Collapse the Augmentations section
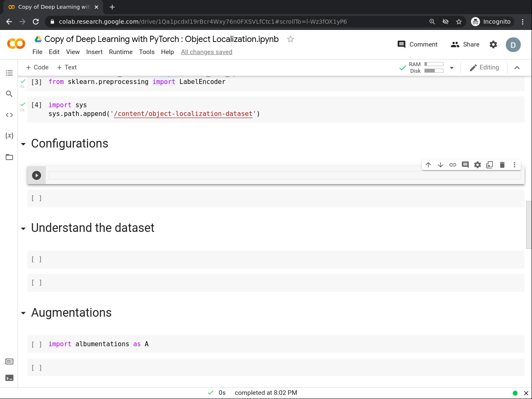The image size is (532, 399). pos(23,313)
